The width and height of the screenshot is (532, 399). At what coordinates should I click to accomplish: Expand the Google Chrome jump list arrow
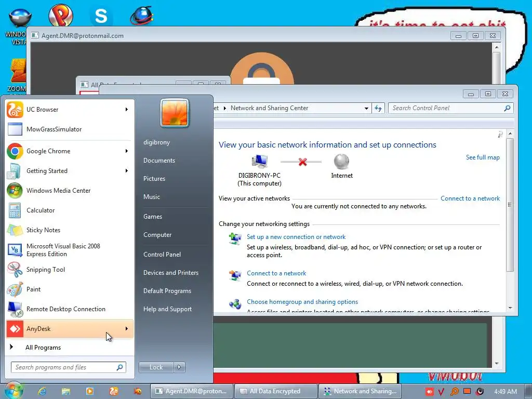coord(127,151)
